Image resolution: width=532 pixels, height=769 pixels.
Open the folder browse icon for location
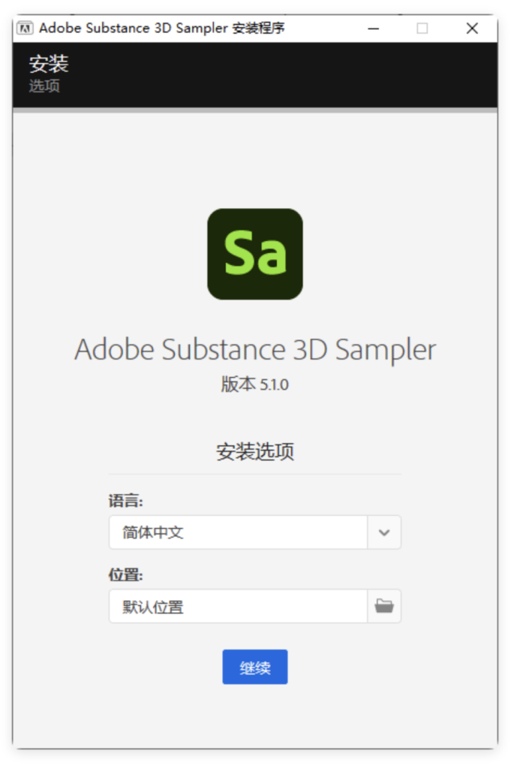pos(384,606)
